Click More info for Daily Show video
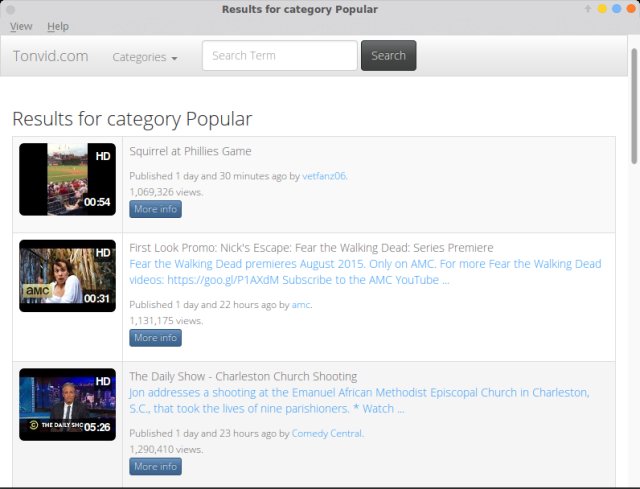640x489 pixels. pos(156,467)
